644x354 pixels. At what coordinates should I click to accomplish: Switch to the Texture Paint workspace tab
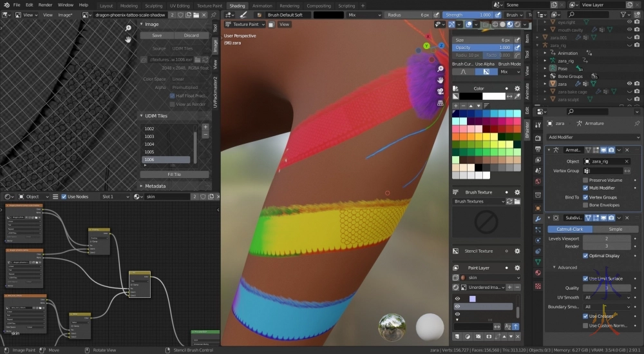[209, 6]
